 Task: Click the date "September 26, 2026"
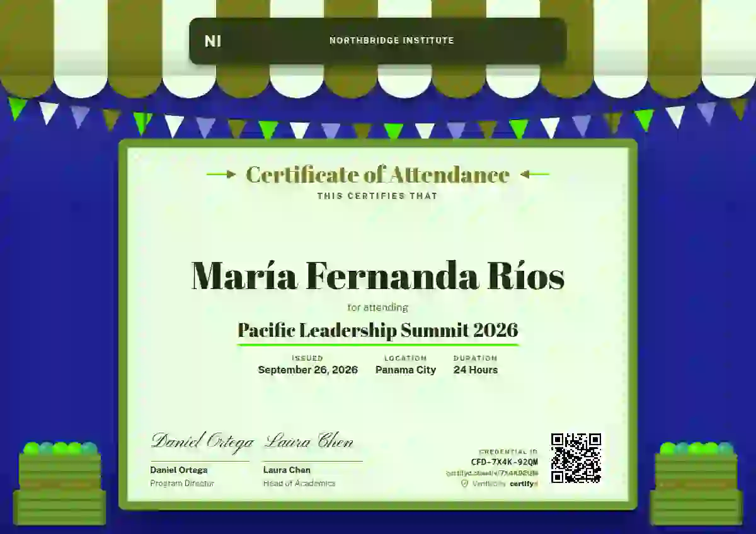(x=308, y=370)
